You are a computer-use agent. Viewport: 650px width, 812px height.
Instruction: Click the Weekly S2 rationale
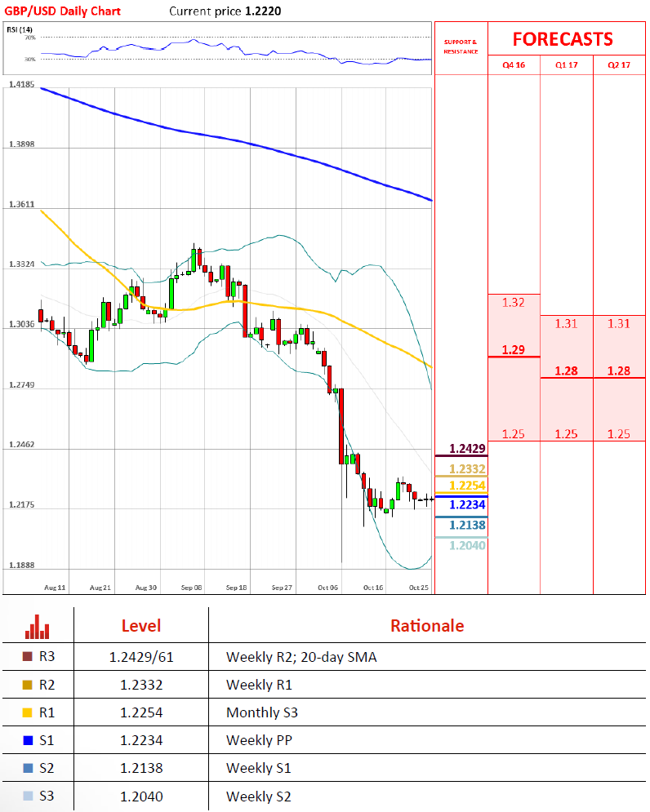(259, 796)
